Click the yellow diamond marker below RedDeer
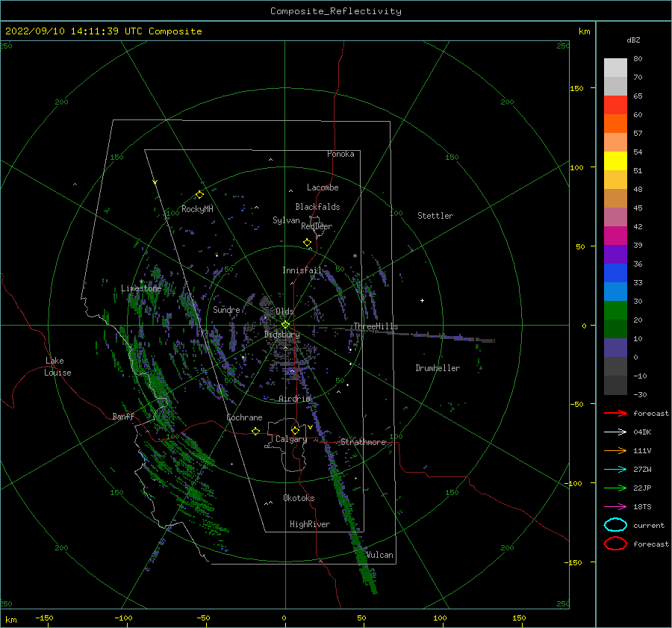672x628 pixels. tap(307, 243)
